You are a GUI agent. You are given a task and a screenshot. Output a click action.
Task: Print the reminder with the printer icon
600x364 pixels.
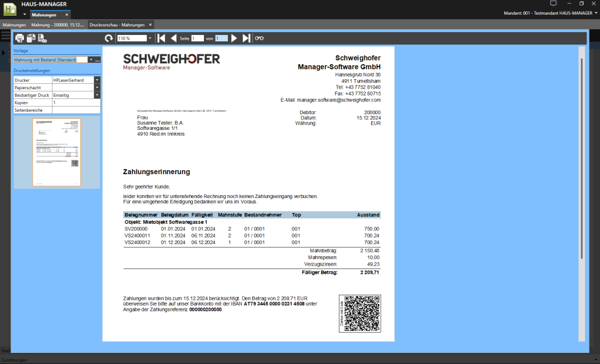19,38
